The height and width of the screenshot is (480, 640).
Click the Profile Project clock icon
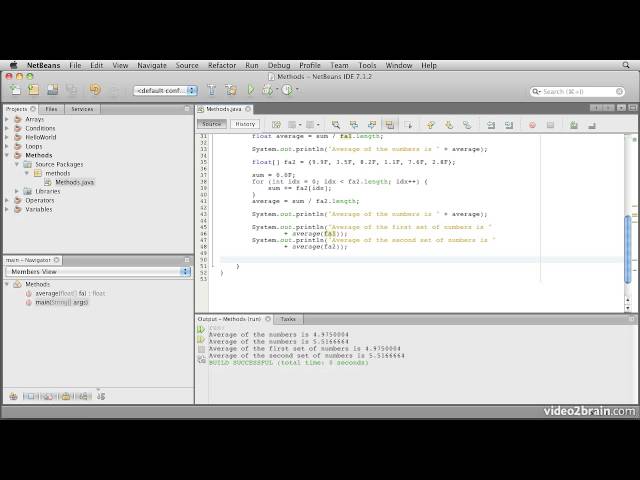287,90
